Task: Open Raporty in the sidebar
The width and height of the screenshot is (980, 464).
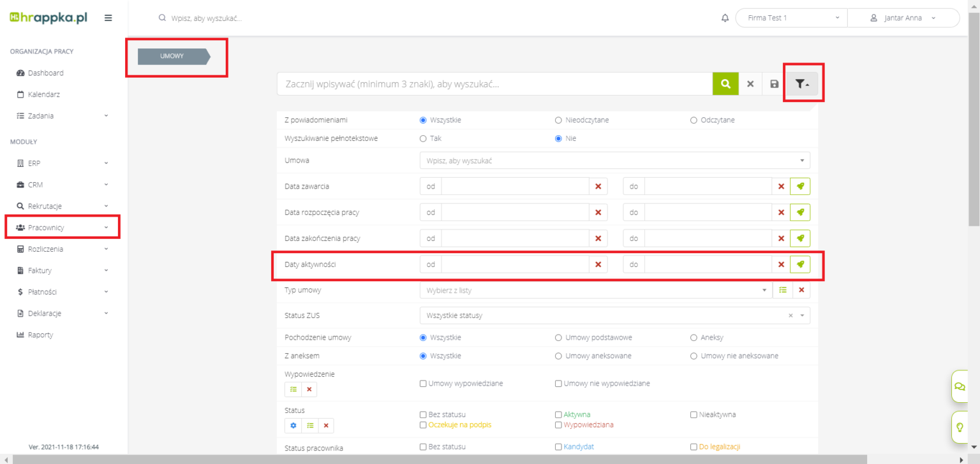Action: pos(40,335)
